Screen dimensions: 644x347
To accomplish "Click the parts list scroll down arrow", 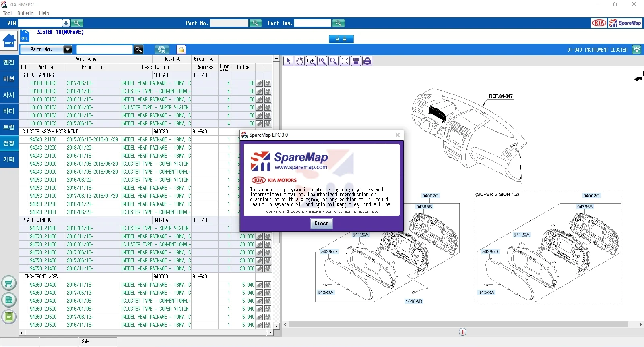I will [277, 326].
